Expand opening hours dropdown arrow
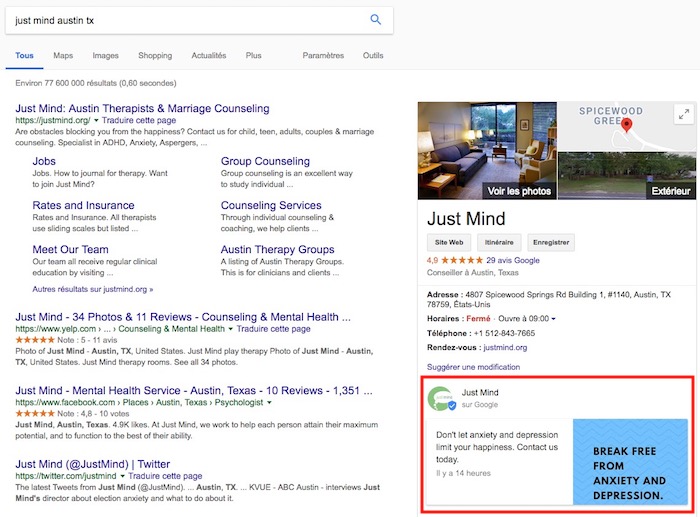Image resolution: width=700 pixels, height=517 pixels. (554, 318)
